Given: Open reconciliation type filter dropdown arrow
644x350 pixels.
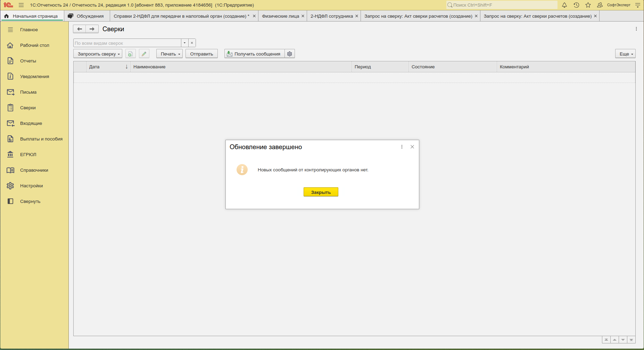Looking at the screenshot, I should [185, 43].
